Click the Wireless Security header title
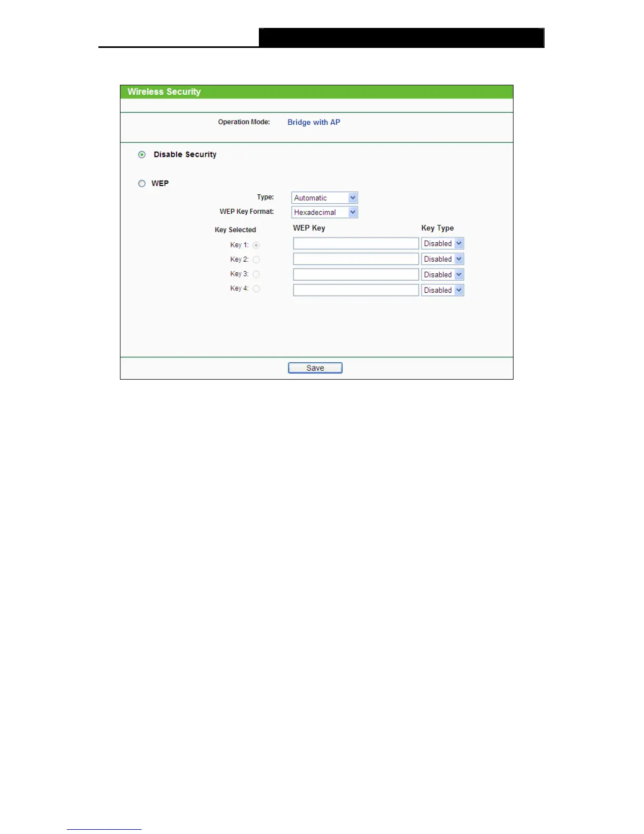This screenshot has width=644, height=834. (164, 92)
